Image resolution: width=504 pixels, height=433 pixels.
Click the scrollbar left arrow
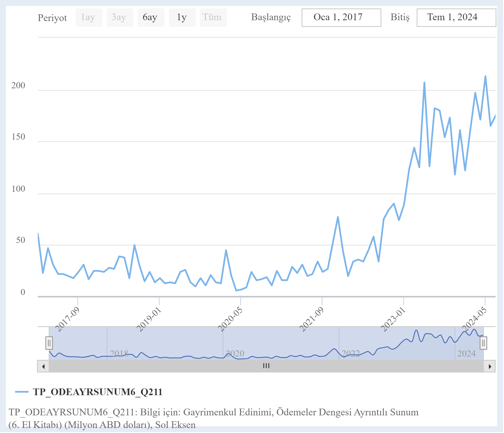pos(43,366)
